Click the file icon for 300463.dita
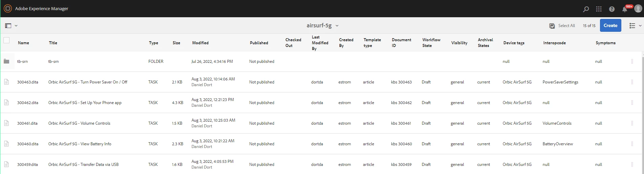The height and width of the screenshot is (174, 644). pos(6,82)
